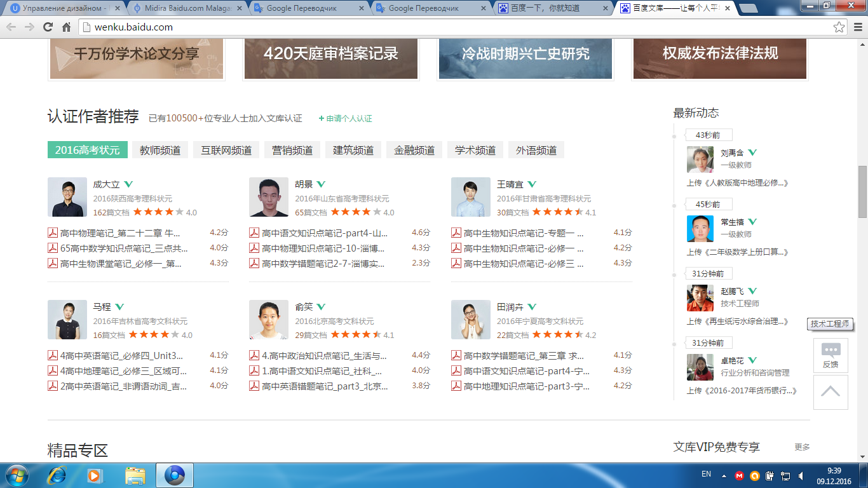Click PDF icon beside 高中语文知识点笔记-part4-山

click(254, 233)
